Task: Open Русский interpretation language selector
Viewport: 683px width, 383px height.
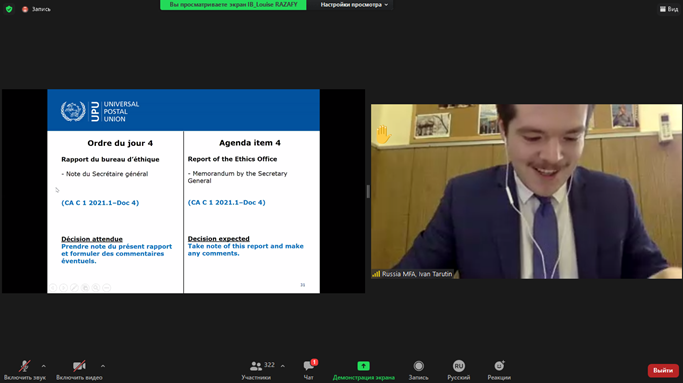Action: [459, 370]
